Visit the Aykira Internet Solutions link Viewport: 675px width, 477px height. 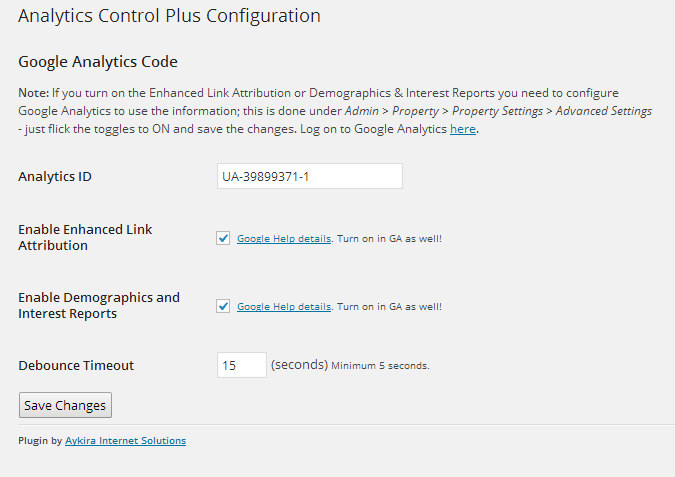[x=125, y=440]
